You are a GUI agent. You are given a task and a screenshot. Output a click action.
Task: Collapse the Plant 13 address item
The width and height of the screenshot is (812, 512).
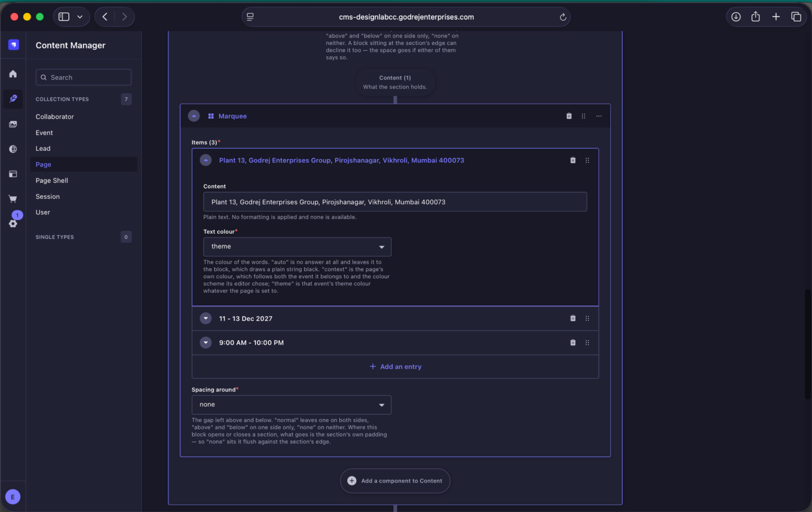205,160
